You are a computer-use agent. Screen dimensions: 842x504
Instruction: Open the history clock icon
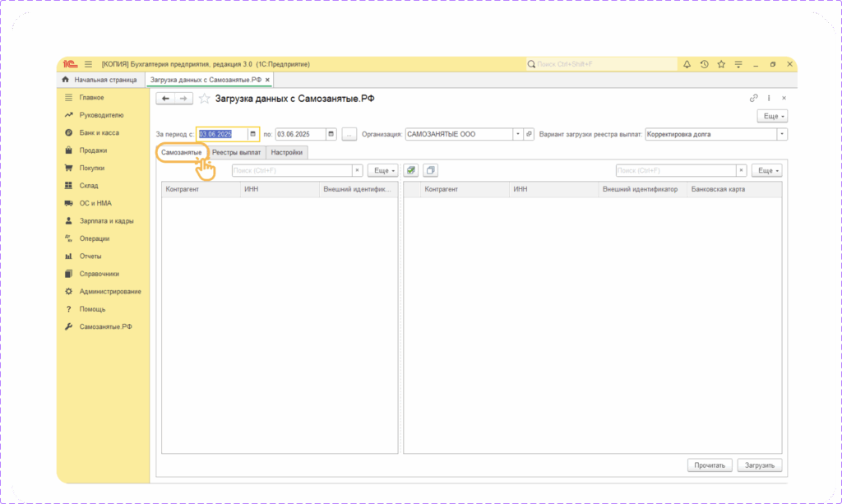pyautogui.click(x=704, y=64)
